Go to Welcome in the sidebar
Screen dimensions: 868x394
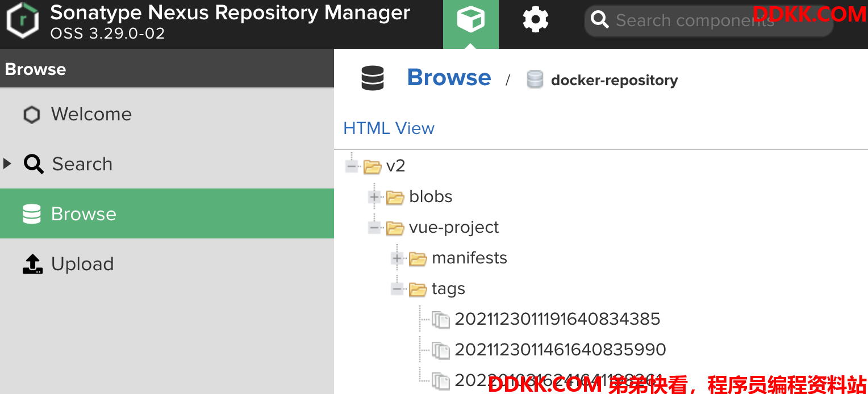[x=167, y=114]
